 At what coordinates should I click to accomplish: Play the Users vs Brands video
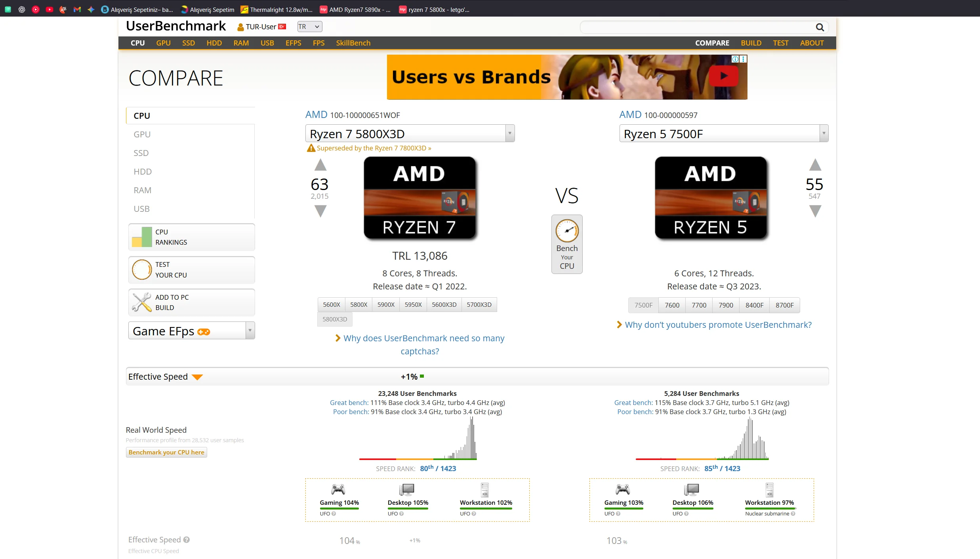point(724,76)
